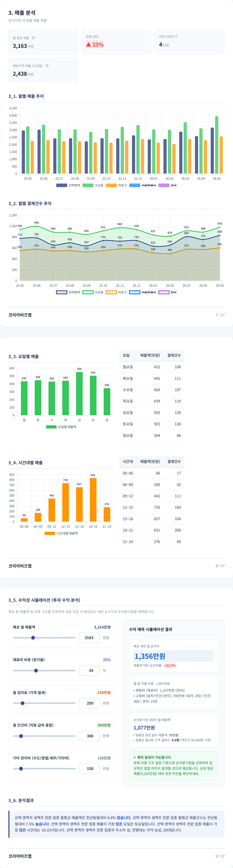Click the 18~21 bar labeled 831

coord(93,500)
